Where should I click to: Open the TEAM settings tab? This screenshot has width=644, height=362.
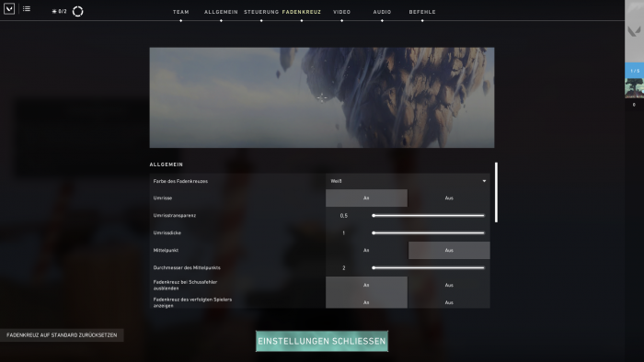coord(180,12)
